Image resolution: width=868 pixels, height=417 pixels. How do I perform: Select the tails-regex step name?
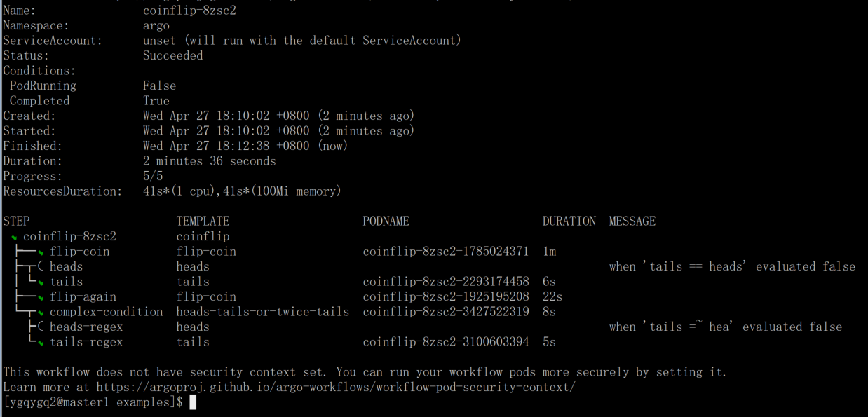86,342
